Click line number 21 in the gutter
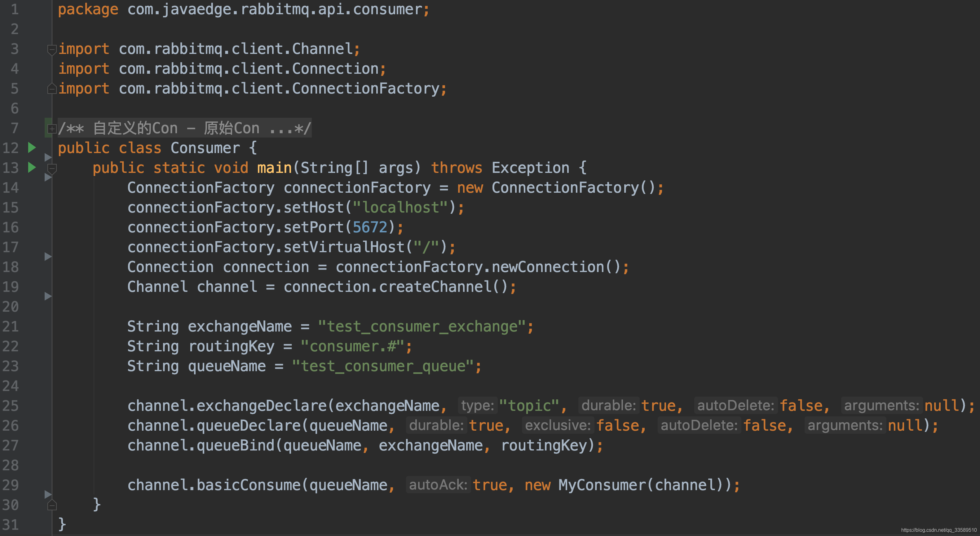This screenshot has height=536, width=980. click(11, 326)
